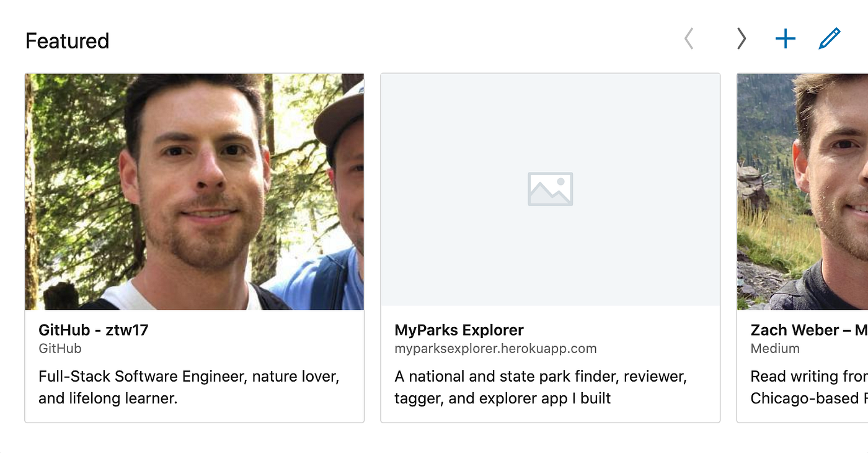Click the plus icon to add featured content
The width and height of the screenshot is (868, 453).
(x=785, y=38)
